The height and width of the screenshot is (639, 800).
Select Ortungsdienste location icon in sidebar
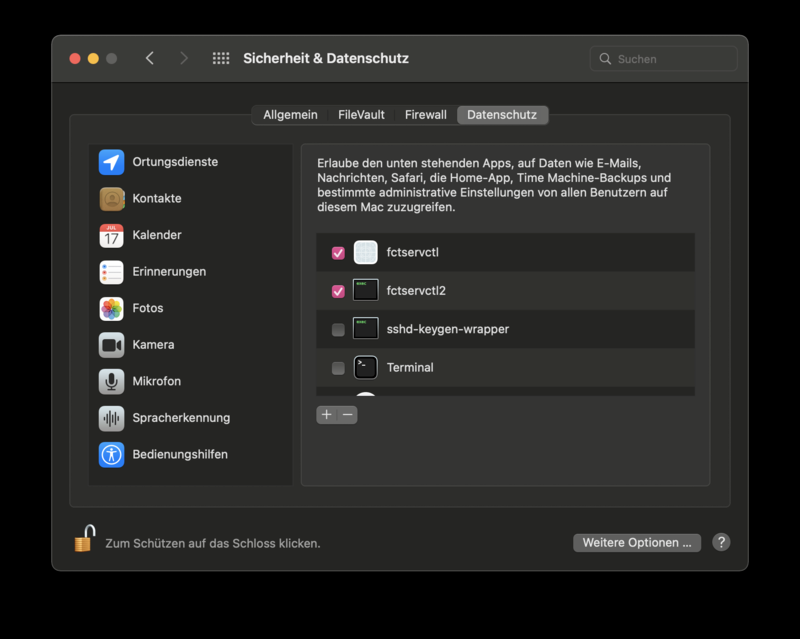(x=112, y=162)
